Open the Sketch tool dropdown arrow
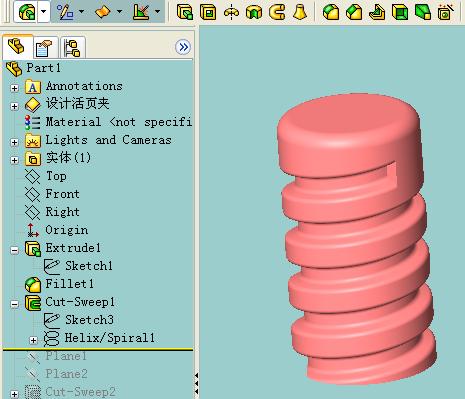This screenshot has width=465, height=399. 81,11
